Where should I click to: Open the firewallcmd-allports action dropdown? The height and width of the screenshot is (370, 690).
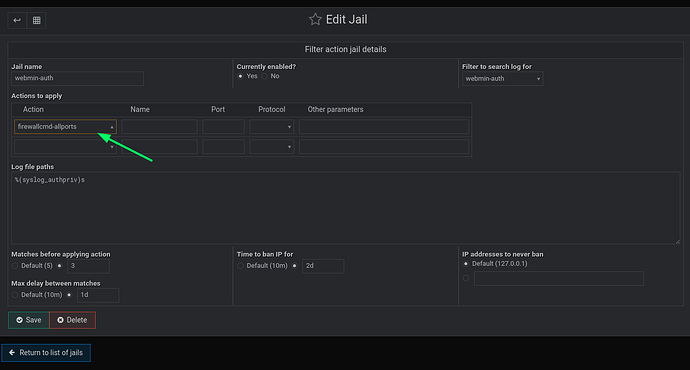tap(65, 127)
